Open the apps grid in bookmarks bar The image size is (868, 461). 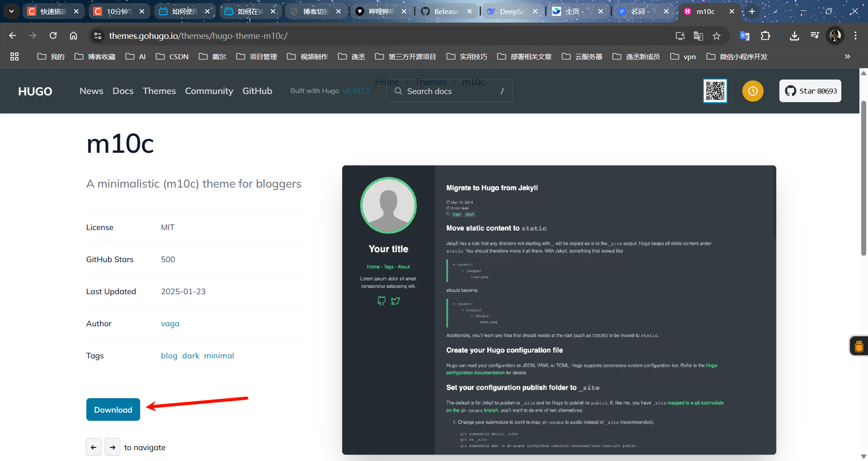pyautogui.click(x=14, y=56)
